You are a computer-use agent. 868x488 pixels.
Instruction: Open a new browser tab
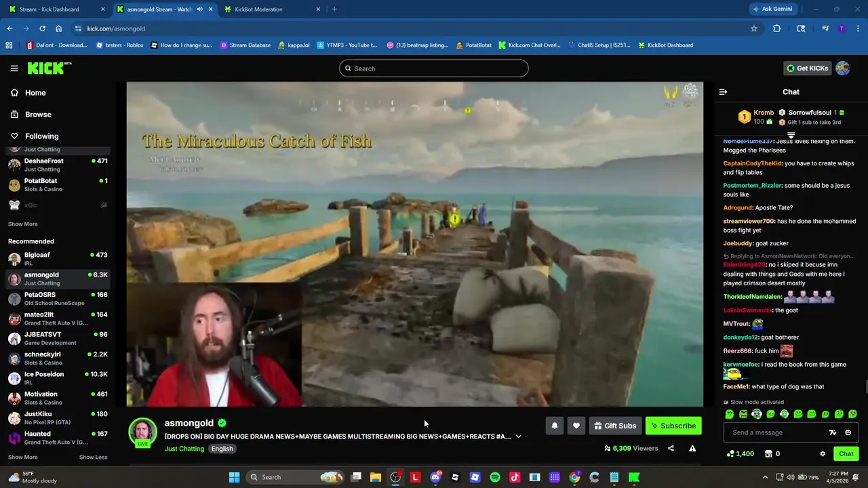(x=334, y=9)
